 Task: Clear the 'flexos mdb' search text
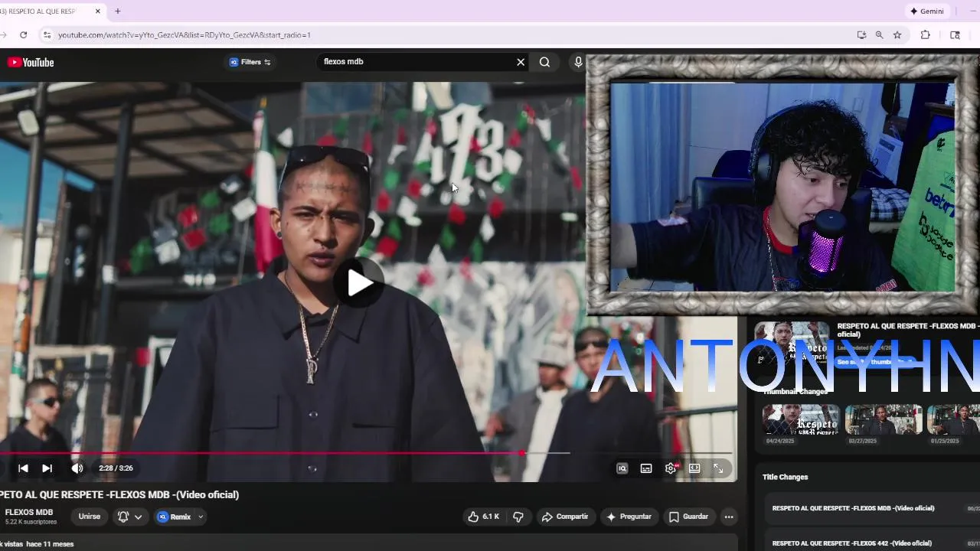(521, 62)
